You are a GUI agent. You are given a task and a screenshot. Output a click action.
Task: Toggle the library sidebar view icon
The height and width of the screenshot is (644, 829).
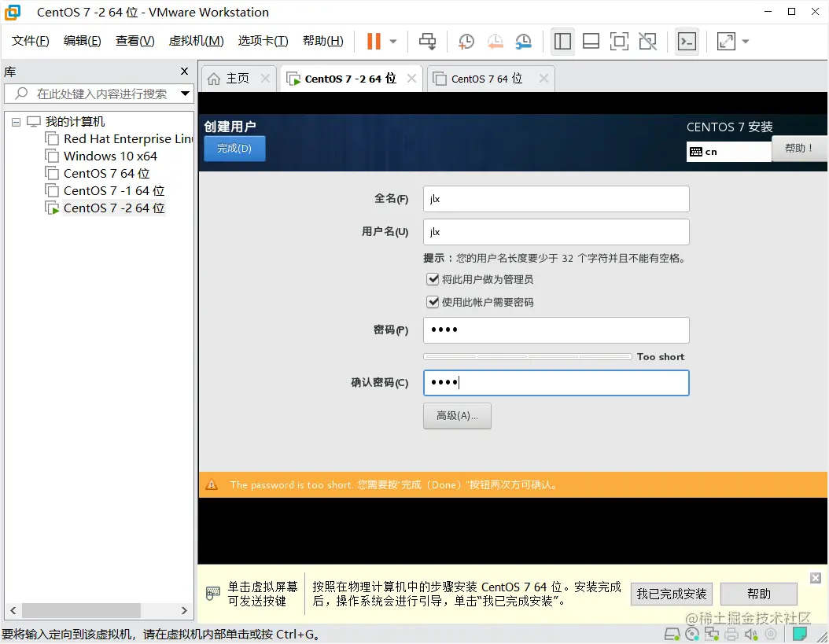pos(562,41)
